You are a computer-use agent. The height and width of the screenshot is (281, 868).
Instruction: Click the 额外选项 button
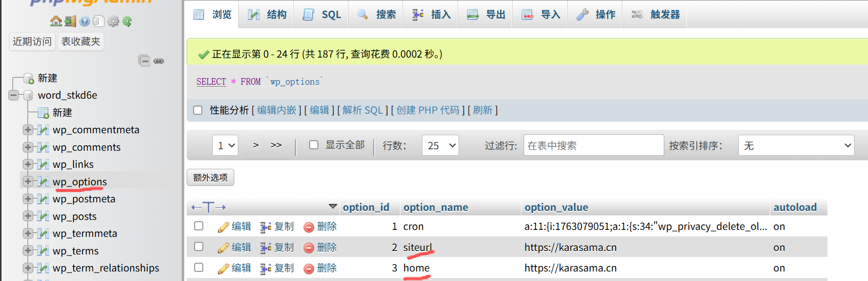(210, 177)
